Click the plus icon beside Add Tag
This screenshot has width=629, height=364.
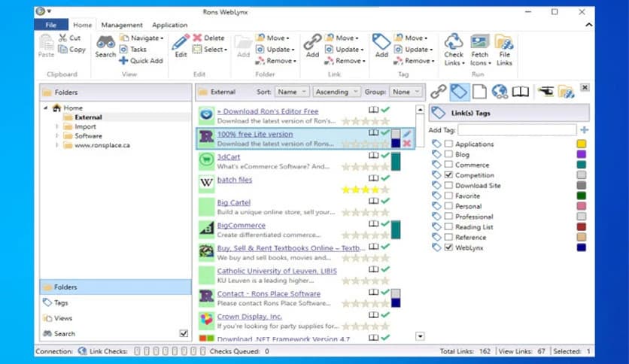click(x=584, y=130)
